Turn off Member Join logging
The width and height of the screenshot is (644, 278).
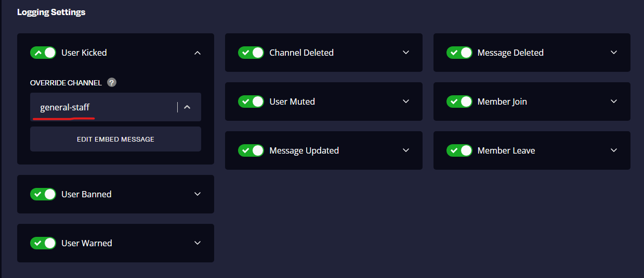click(x=459, y=102)
